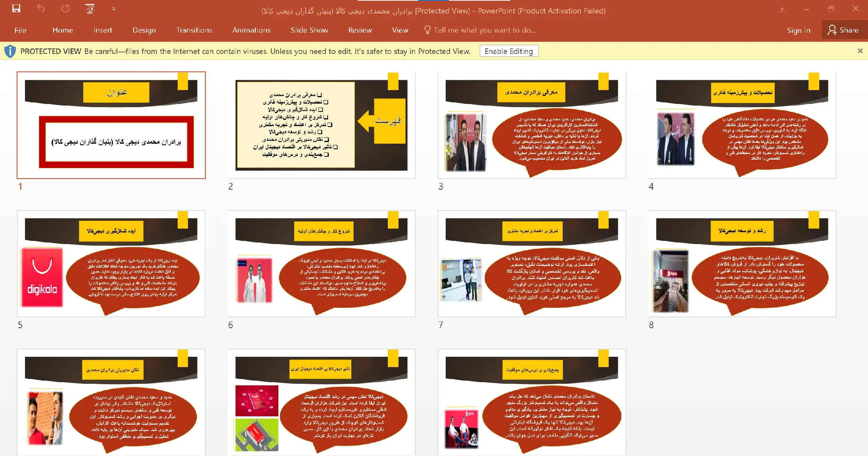
Task: Click the Sign in link
Action: (798, 30)
